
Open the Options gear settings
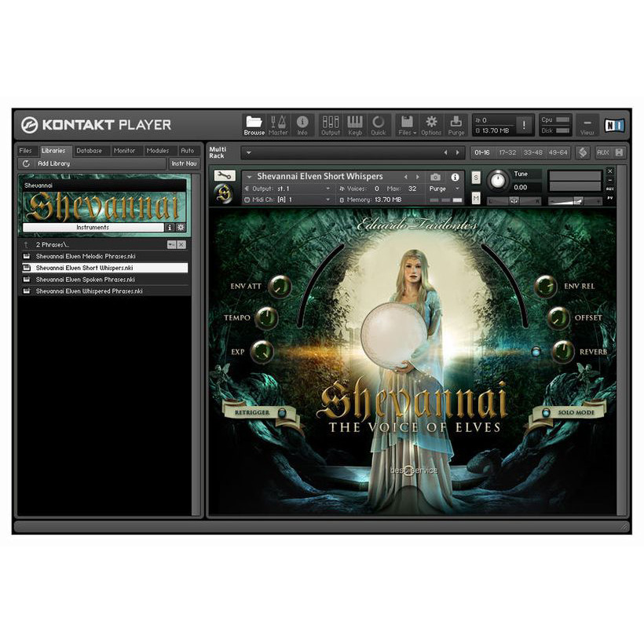(431, 126)
